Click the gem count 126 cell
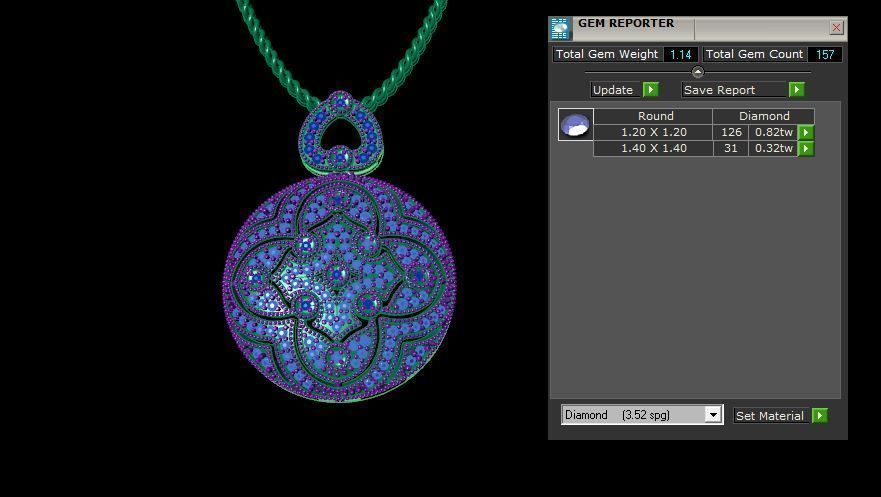The image size is (881, 497). pyautogui.click(x=730, y=133)
